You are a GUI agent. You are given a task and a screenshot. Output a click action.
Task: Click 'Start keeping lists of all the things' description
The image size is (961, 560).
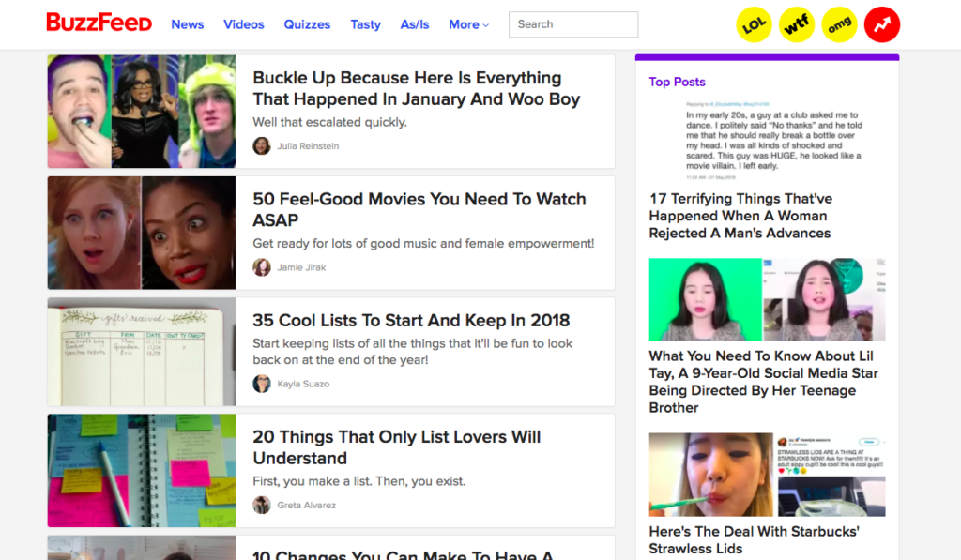413,352
